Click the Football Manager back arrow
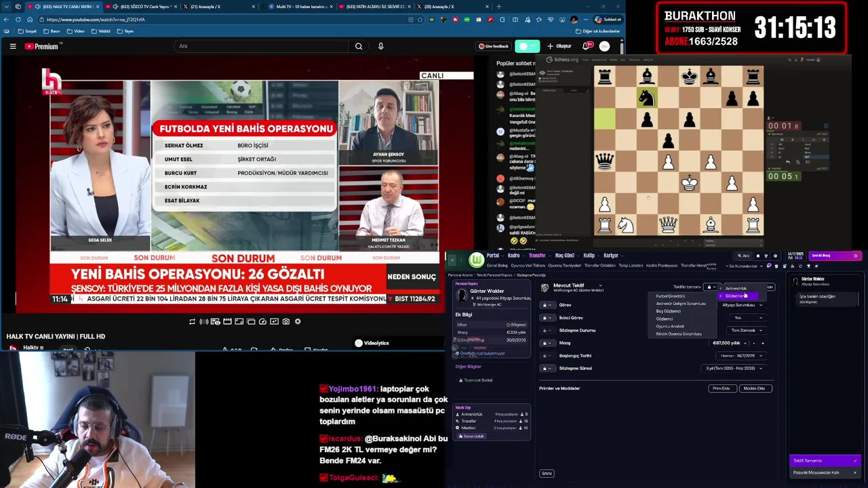Screen dimensions: 868x488 [x=453, y=259]
